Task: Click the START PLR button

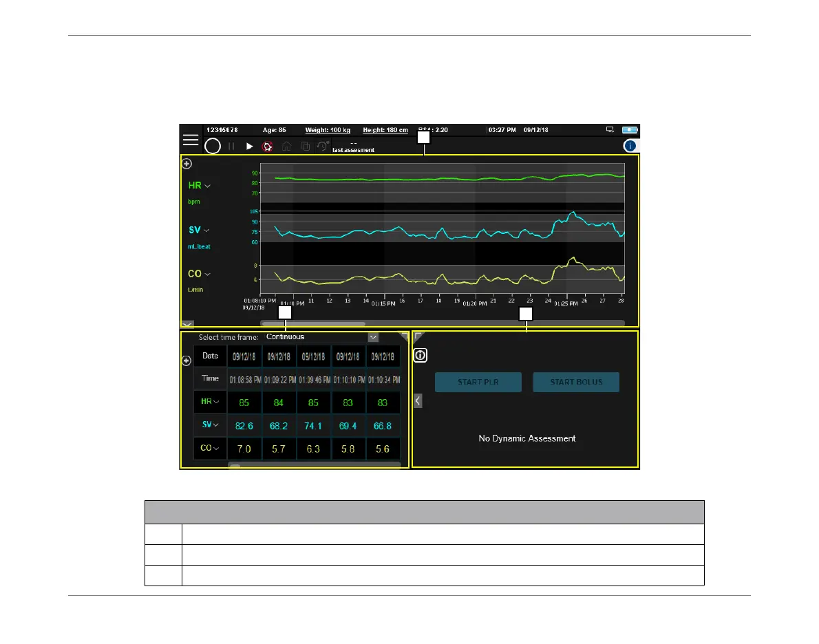Action: 478,383
